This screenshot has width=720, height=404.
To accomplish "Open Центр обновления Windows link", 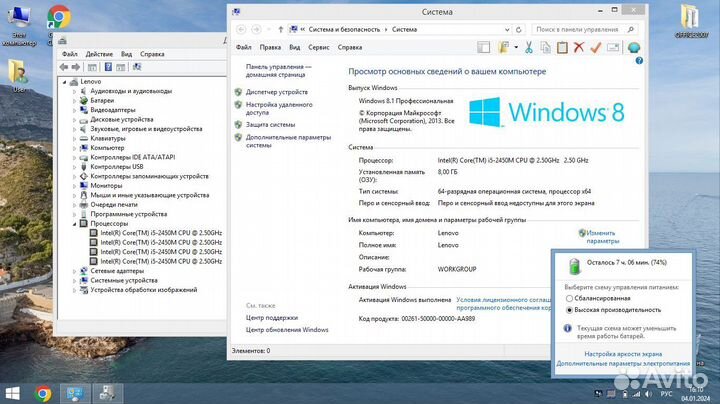I will pyautogui.click(x=287, y=330).
